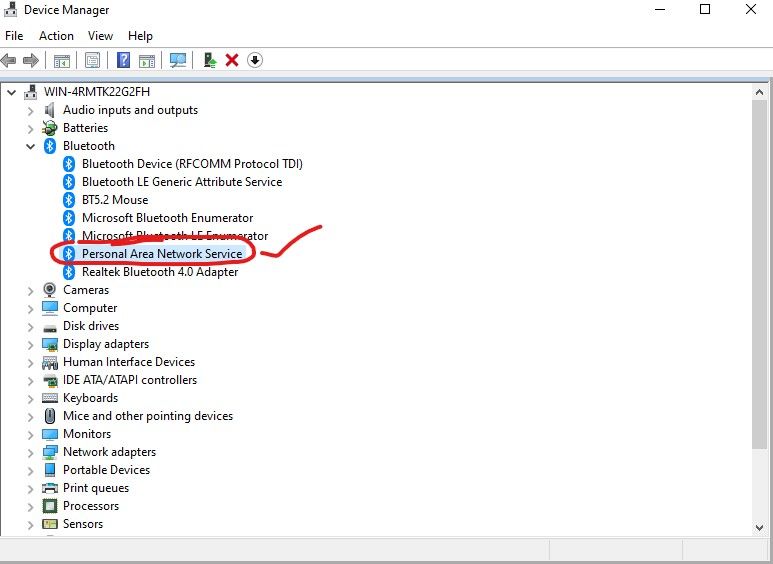Click Show/Hide Console Tree toolbar icon
This screenshot has height=564, width=773.
62,61
